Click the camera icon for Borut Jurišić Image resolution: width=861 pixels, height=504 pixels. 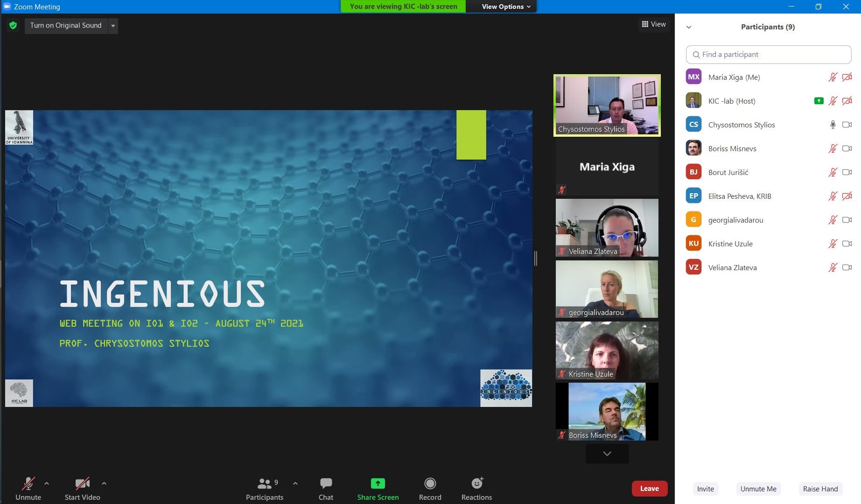coord(847,172)
